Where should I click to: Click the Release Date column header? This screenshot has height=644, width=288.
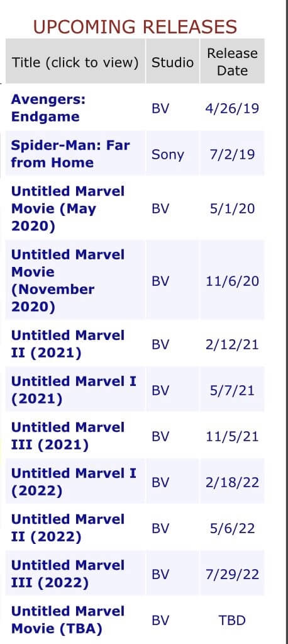point(232,62)
